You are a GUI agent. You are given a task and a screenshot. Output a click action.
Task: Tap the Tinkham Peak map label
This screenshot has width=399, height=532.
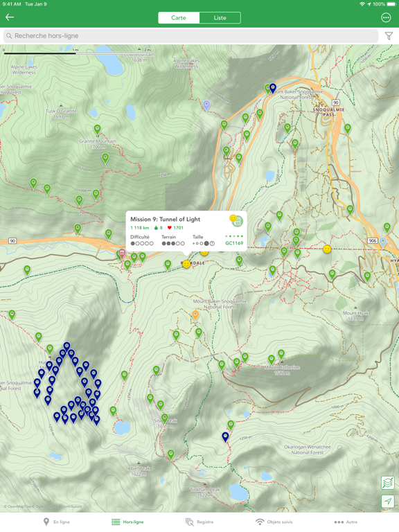pos(205,492)
